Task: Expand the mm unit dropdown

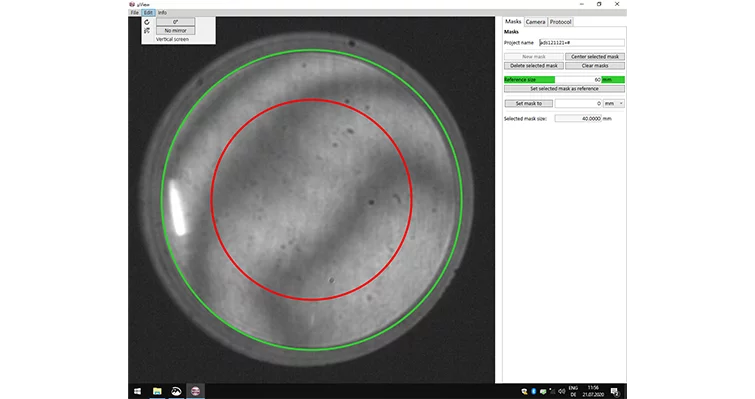Action: pos(614,103)
